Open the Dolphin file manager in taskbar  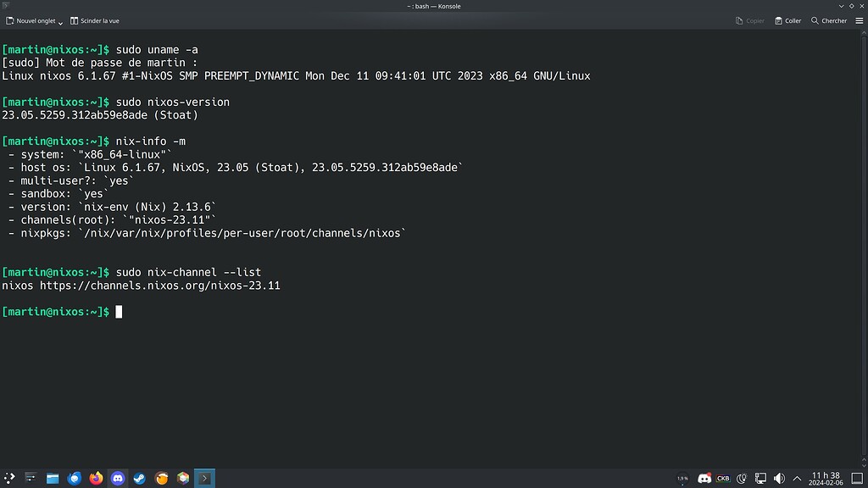click(53, 478)
